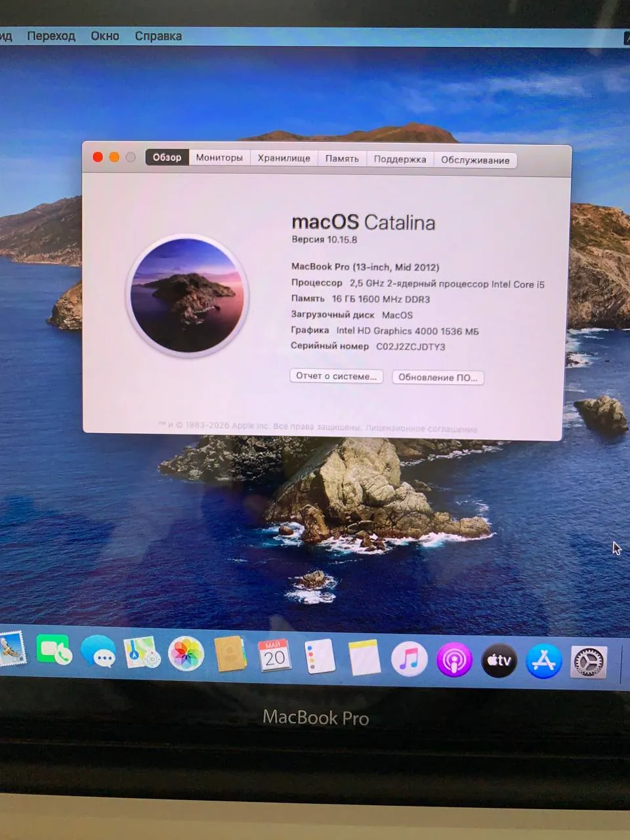Open the Справка menu in the menu bar
Image resolution: width=630 pixels, height=840 pixels.
pos(158,36)
